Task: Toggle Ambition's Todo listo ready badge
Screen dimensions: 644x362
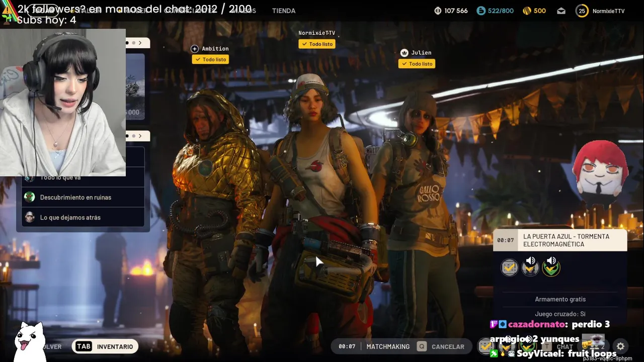Action: click(211, 59)
